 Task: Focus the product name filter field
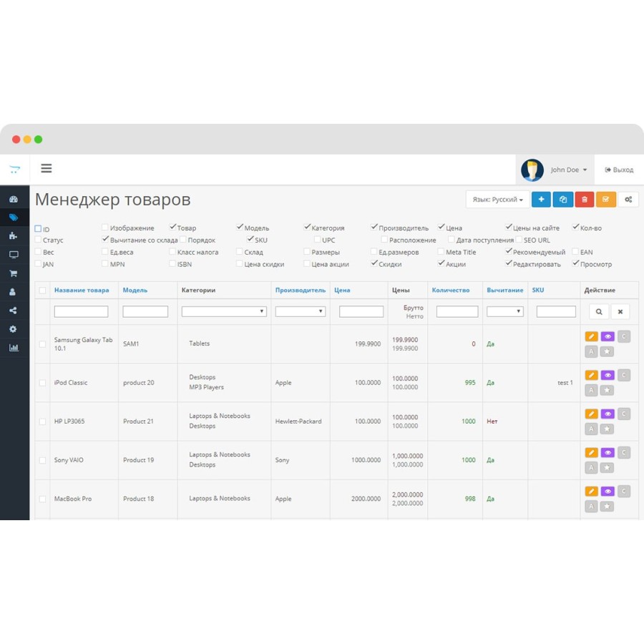pyautogui.click(x=81, y=311)
